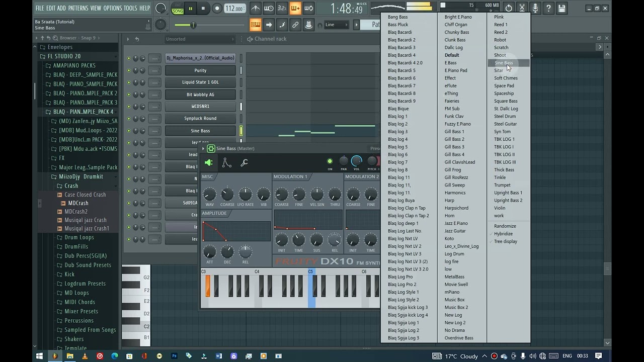This screenshot has height=362, width=644.
Task: Open help with the question mark icon
Action: click(x=548, y=8)
